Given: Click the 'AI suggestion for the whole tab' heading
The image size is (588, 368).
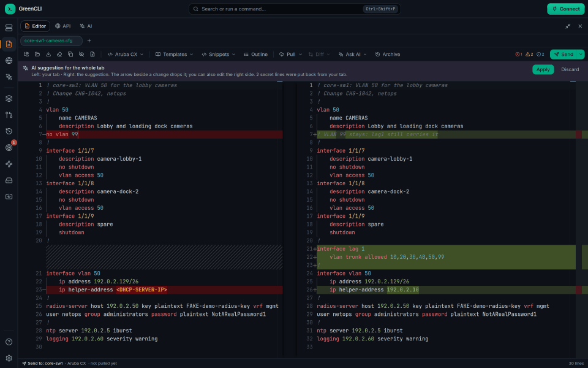Looking at the screenshot, I should [68, 68].
